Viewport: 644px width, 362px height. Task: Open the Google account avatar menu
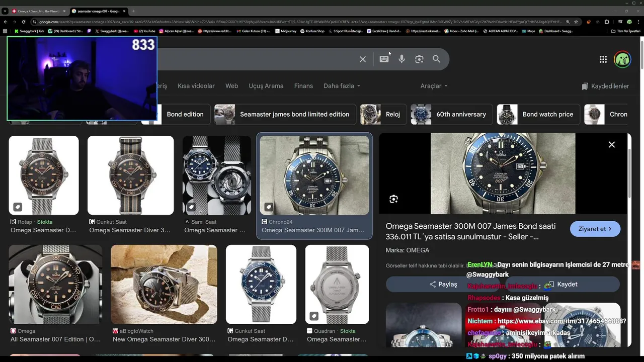point(622,59)
